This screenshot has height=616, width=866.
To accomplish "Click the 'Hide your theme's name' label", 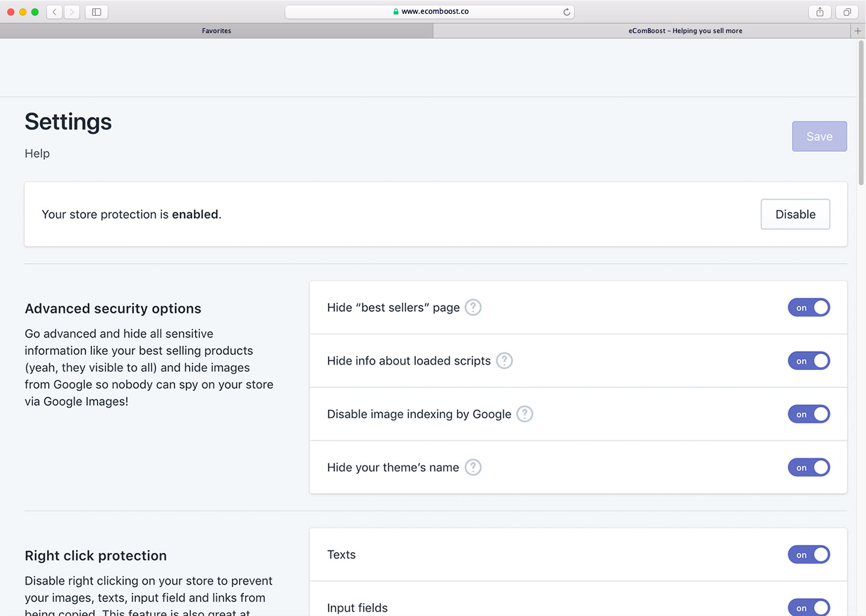I will point(393,467).
